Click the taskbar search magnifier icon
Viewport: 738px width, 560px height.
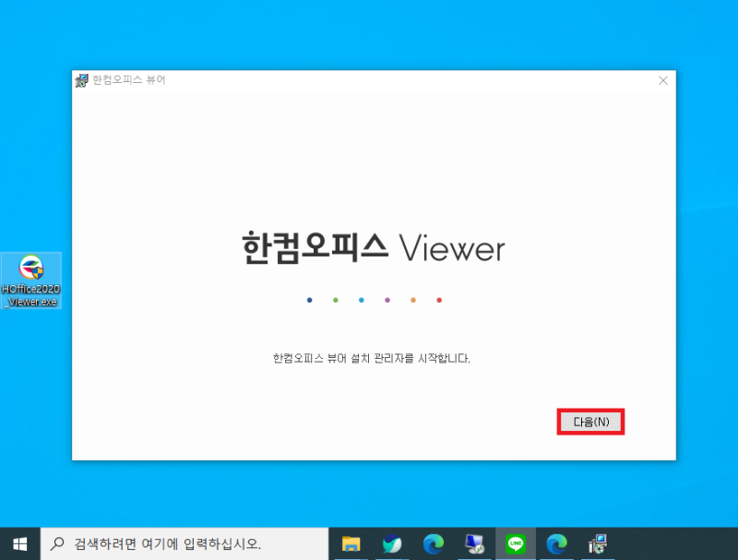click(57, 544)
